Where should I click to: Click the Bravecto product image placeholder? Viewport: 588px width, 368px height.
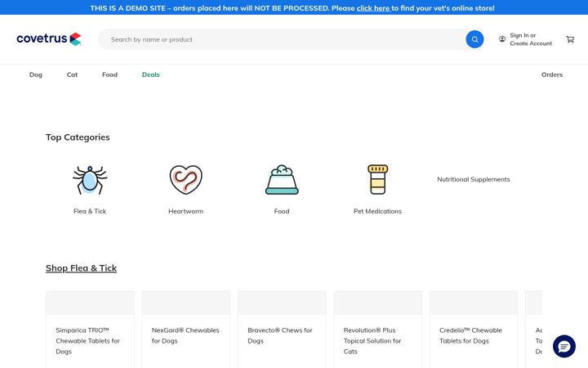pyautogui.click(x=282, y=303)
